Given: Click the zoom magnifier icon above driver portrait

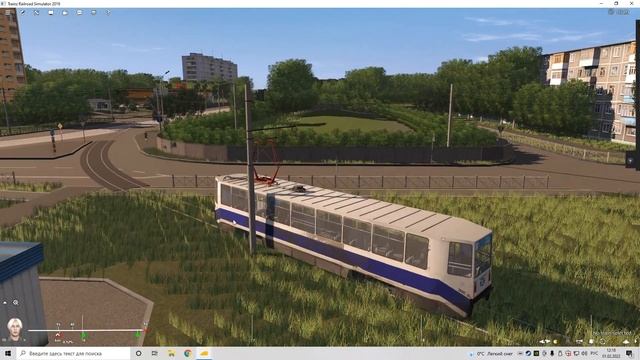Looking at the screenshot, I should (x=16, y=302).
